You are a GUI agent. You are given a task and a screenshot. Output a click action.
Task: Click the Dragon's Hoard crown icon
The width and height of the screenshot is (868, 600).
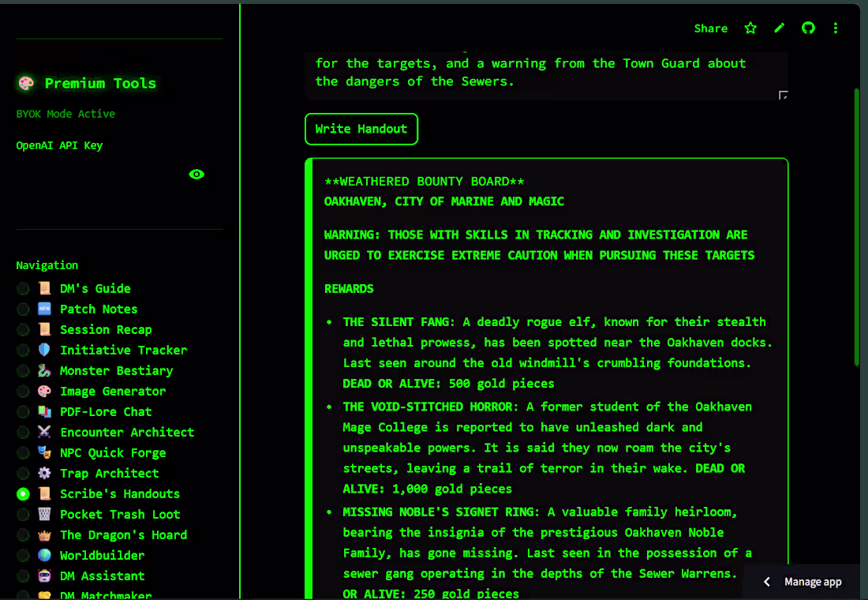point(45,534)
